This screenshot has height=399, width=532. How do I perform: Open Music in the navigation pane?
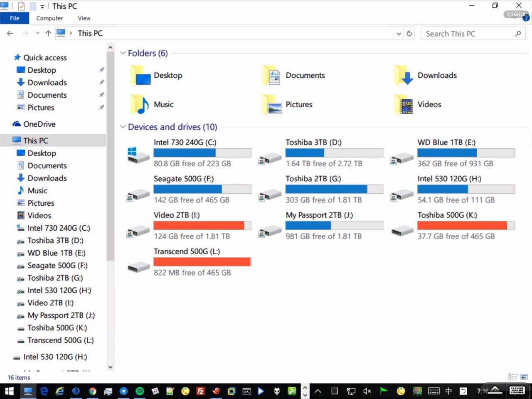click(37, 190)
